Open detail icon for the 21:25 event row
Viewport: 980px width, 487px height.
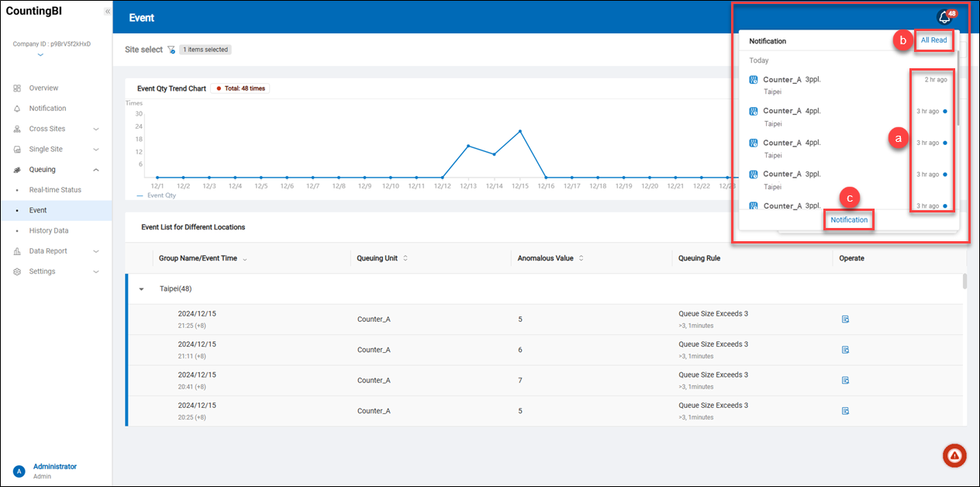coord(845,319)
